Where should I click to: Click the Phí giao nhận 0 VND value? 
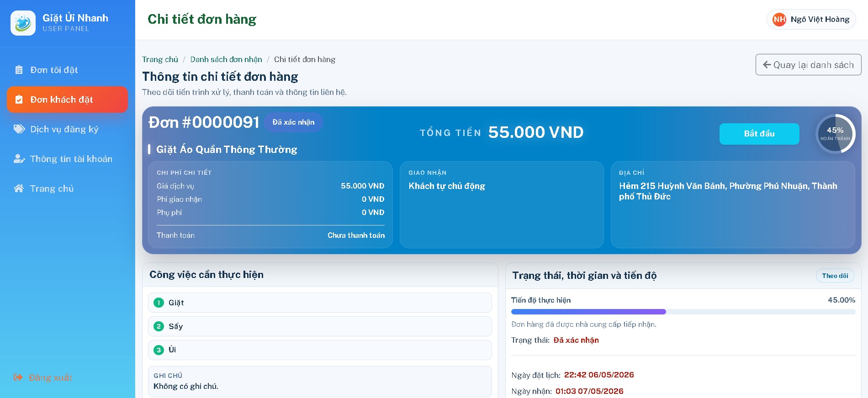(373, 199)
